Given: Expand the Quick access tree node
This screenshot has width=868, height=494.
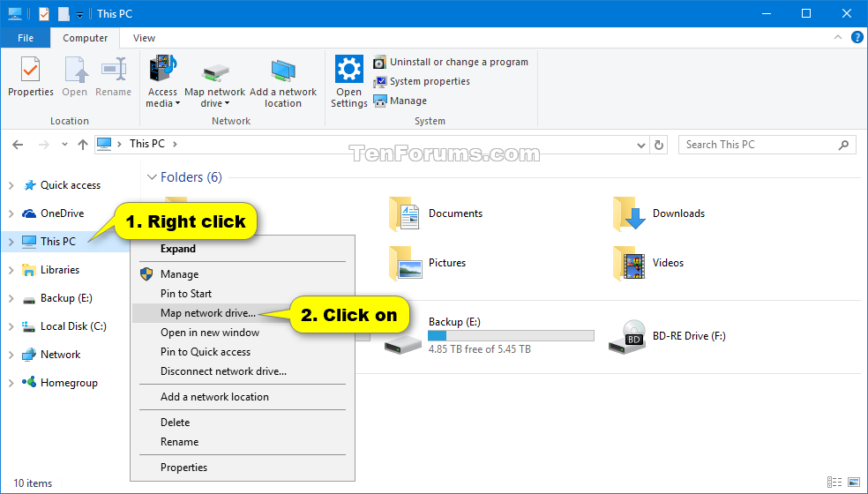Looking at the screenshot, I should point(11,185).
